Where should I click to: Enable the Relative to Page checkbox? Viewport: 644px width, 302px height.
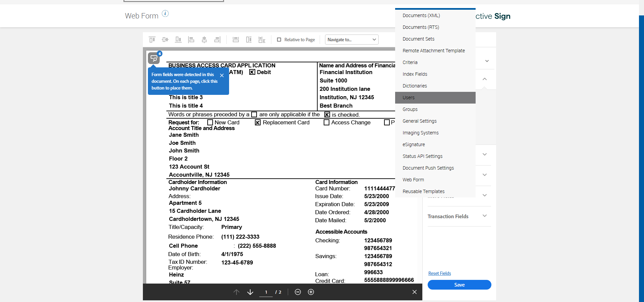[x=279, y=40]
